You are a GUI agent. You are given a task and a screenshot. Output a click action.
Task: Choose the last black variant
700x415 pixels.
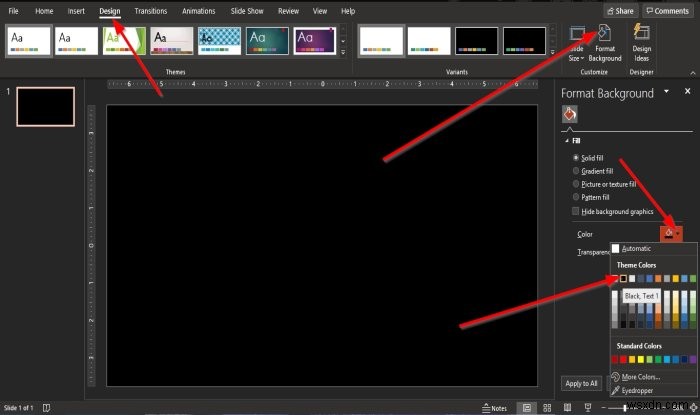coord(524,41)
